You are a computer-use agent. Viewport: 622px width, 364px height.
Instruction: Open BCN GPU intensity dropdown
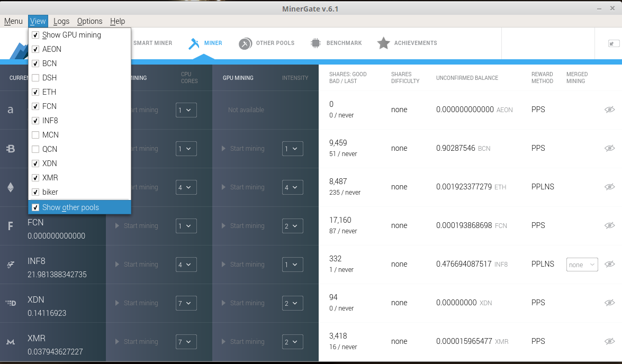(x=292, y=149)
